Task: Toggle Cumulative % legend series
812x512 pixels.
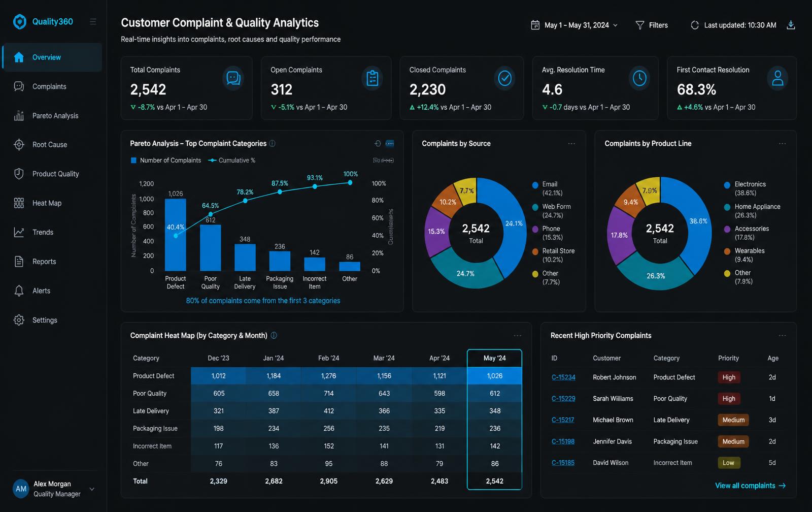Action: [232, 160]
